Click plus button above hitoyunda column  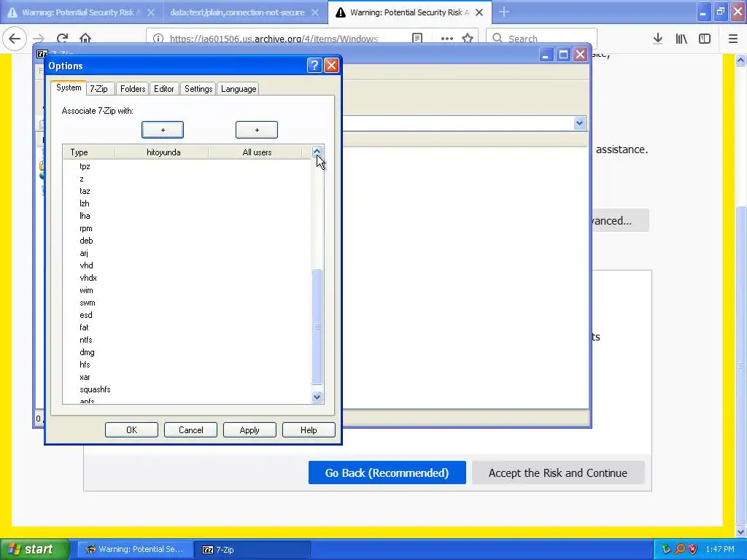coord(163,130)
